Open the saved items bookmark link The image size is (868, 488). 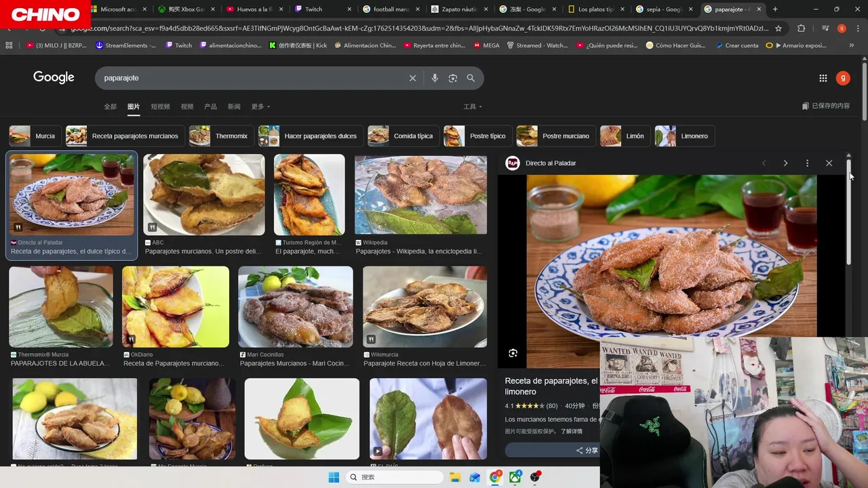pyautogui.click(x=825, y=106)
